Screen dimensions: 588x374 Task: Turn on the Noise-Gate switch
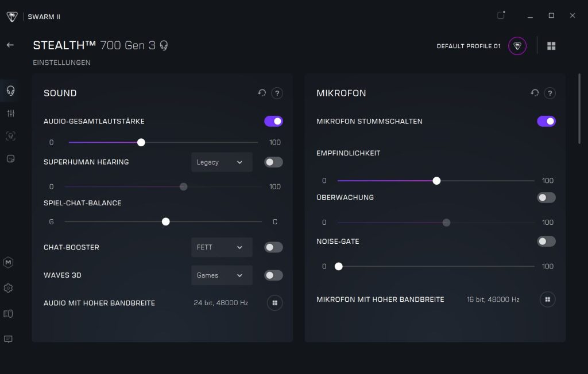click(x=546, y=241)
